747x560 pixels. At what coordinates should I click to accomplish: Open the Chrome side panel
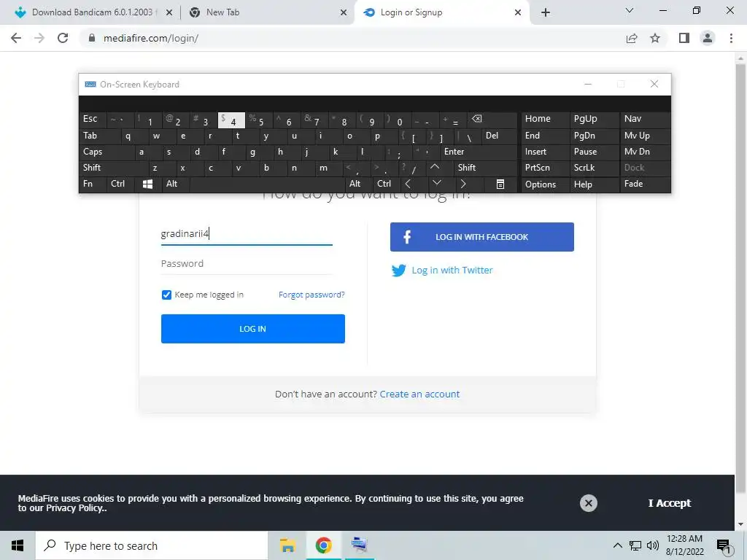[x=684, y=38]
